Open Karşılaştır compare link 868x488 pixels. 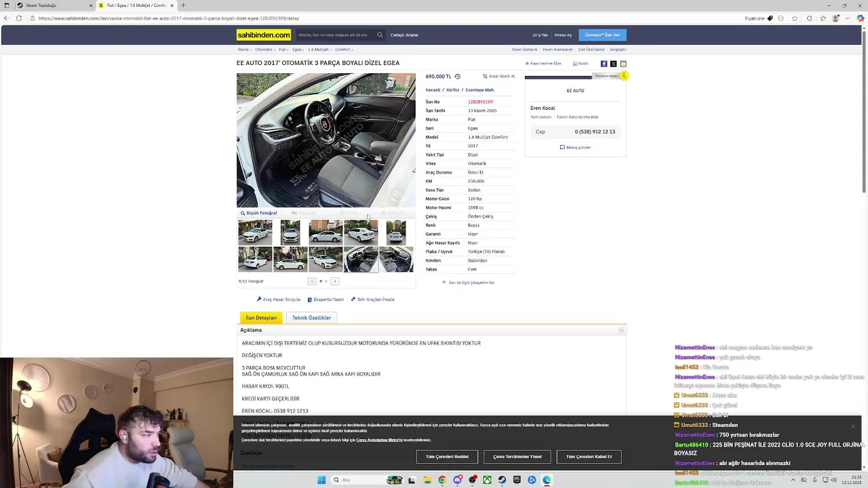pyautogui.click(x=618, y=49)
